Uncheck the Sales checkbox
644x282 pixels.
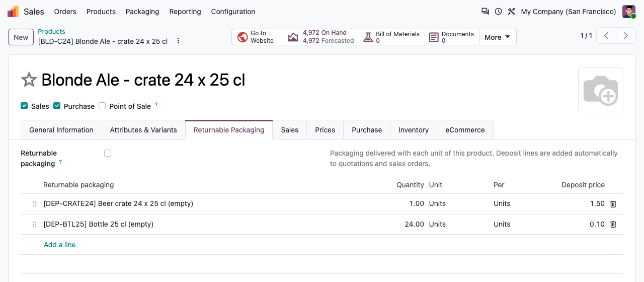(x=24, y=106)
